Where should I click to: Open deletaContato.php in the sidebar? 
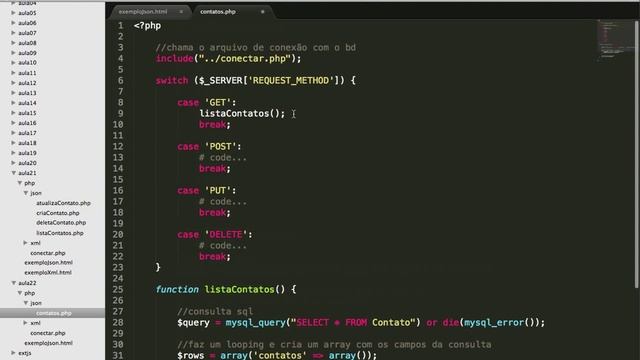click(61, 223)
